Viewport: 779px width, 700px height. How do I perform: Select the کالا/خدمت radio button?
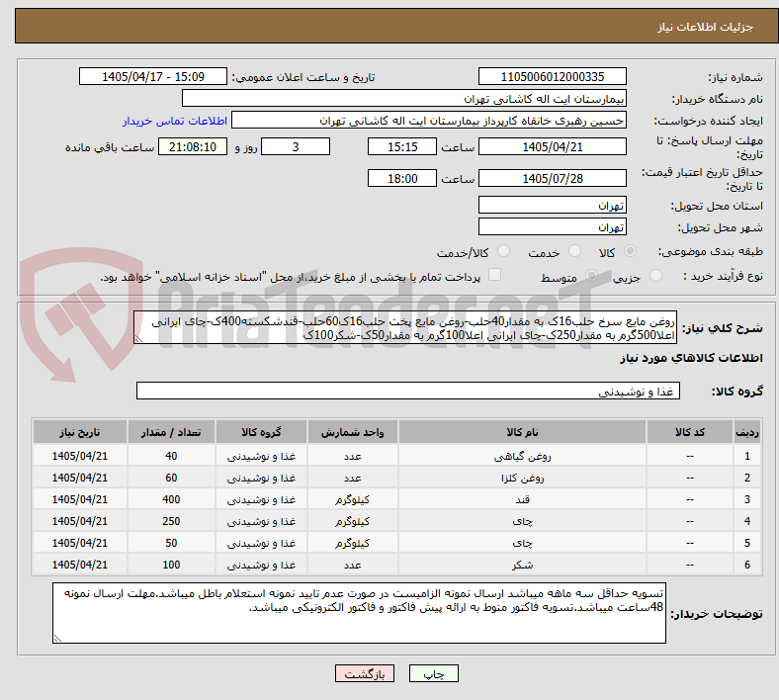point(504,251)
